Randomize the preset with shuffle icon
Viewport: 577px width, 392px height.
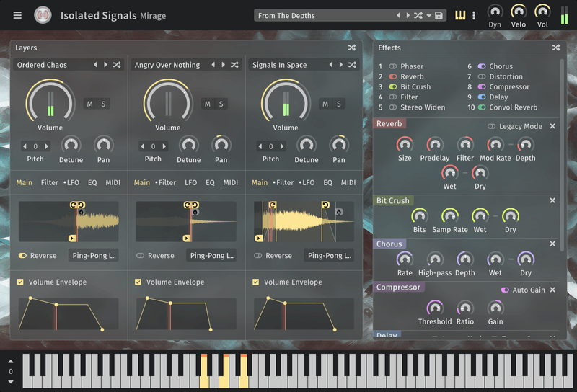coord(418,15)
